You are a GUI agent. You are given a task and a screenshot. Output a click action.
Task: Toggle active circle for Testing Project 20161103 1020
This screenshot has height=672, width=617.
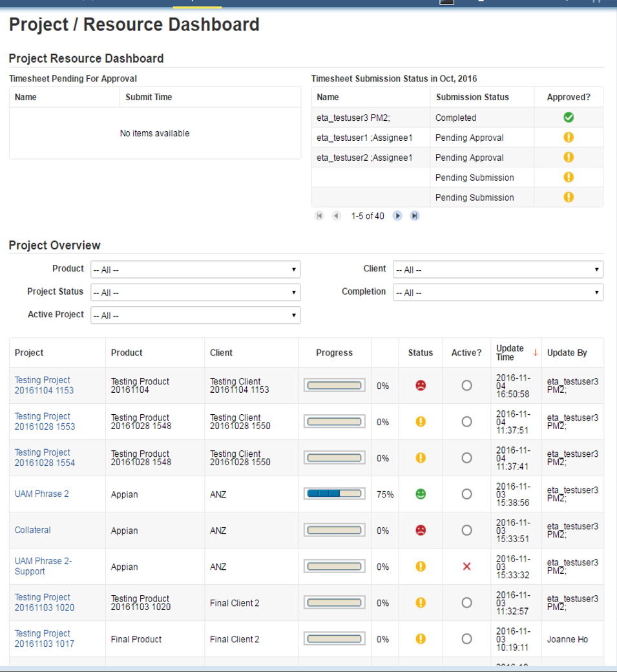click(466, 603)
